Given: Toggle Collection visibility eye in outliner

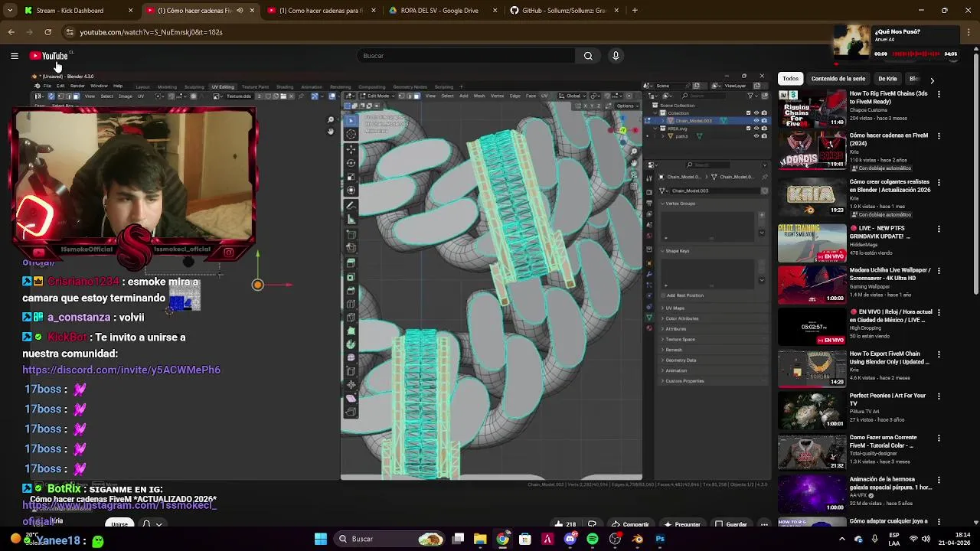Looking at the screenshot, I should coord(756,113).
